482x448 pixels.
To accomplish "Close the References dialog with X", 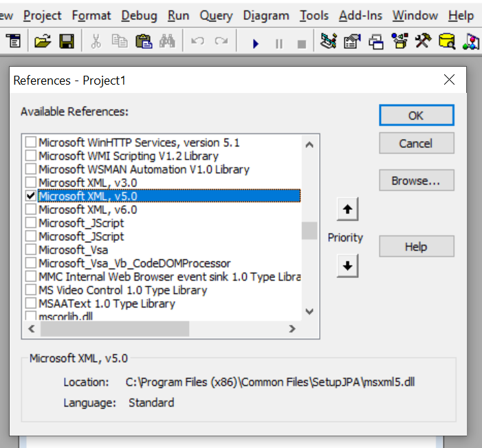I will 449,80.
